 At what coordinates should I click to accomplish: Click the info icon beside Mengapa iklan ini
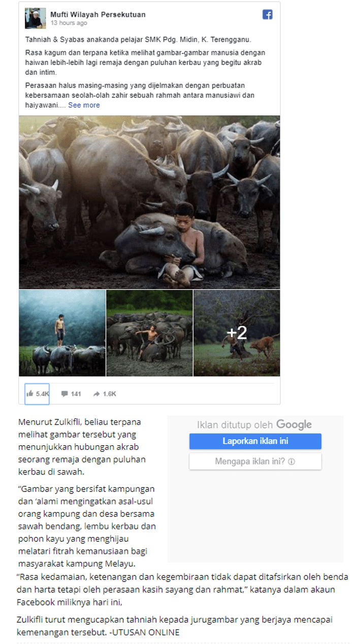(292, 462)
